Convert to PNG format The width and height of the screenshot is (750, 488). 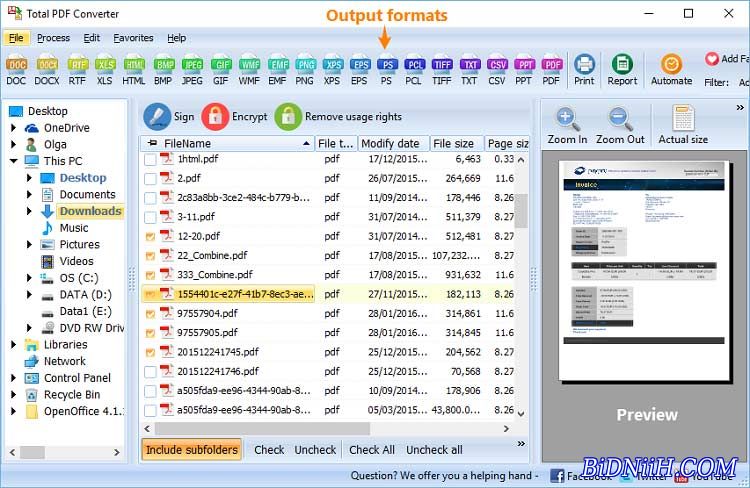point(305,70)
